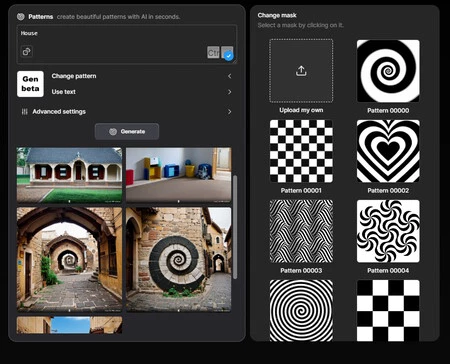Viewport: 450px width, 364px height.
Task: Select the spiral mask Pattern 00000
Action: click(388, 71)
